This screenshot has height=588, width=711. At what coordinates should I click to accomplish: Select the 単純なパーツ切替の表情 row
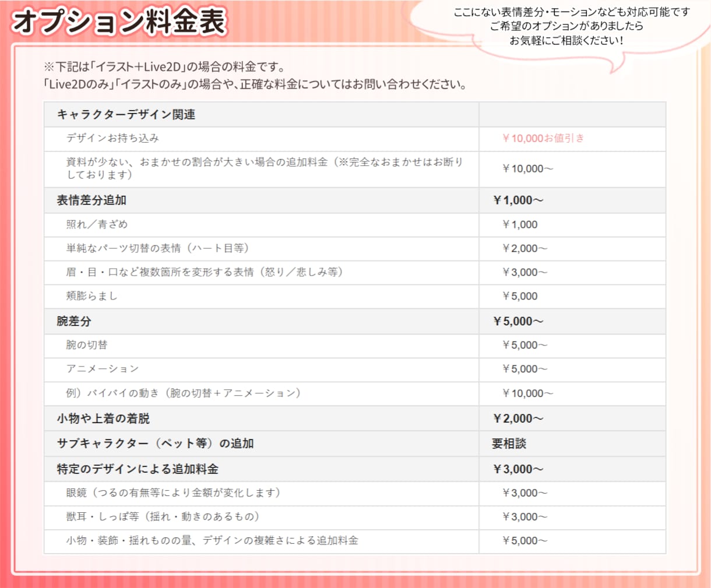[x=157, y=248]
